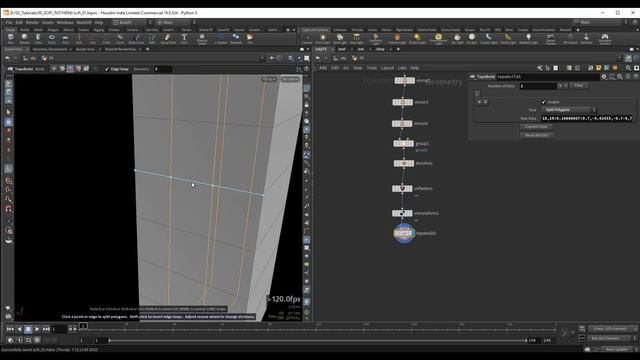Open the No cam dropdown in viewport
The width and height of the screenshot is (640, 360).
tap(290, 79)
